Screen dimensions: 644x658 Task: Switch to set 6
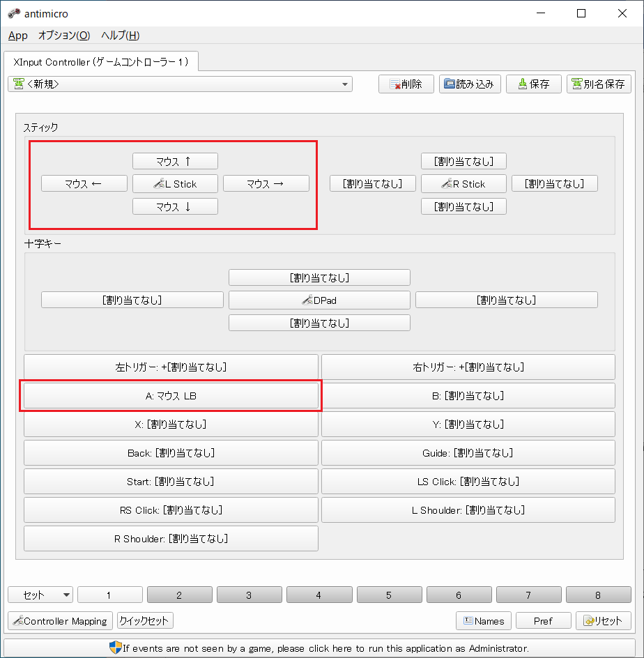pos(459,595)
